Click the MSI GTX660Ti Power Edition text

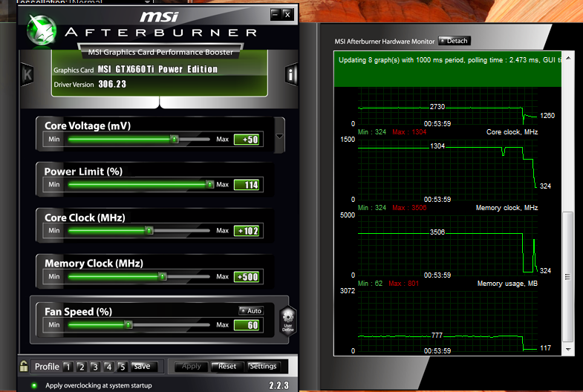(x=157, y=69)
